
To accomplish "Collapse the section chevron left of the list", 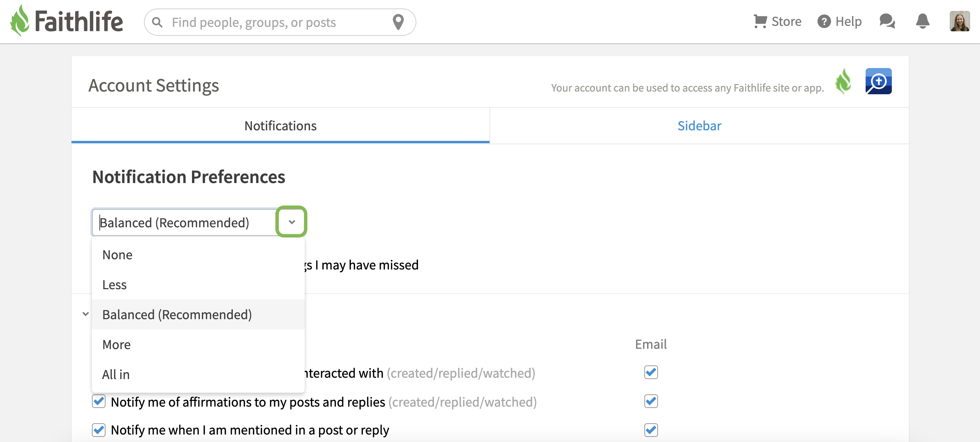I will 85,314.
